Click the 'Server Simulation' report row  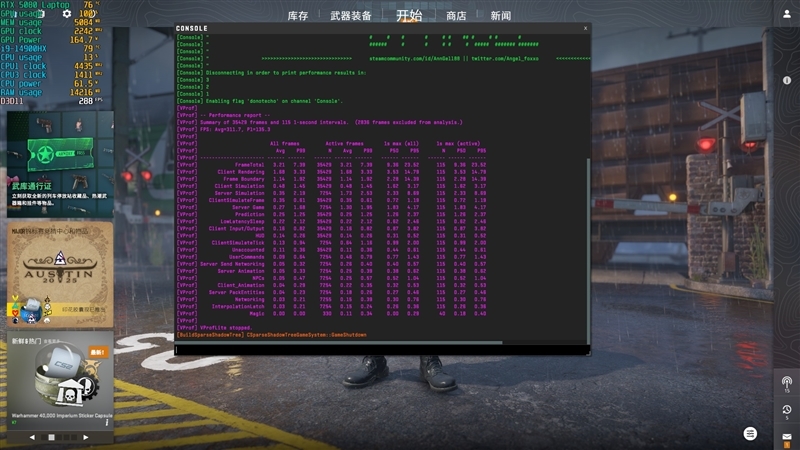pos(332,193)
